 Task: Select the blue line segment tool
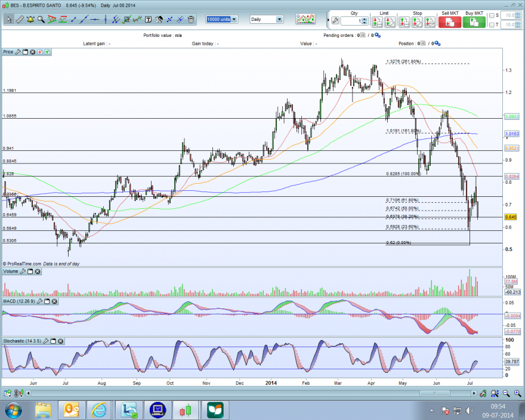pyautogui.click(x=73, y=20)
